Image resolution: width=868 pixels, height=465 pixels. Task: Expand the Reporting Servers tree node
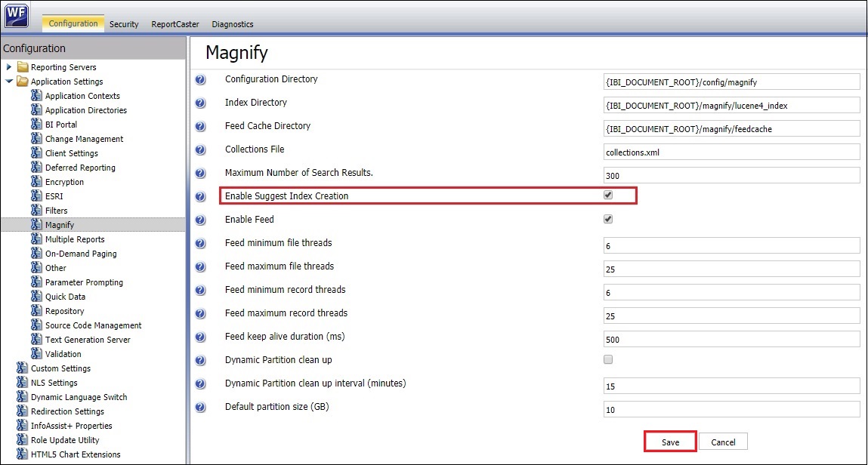pos(8,67)
